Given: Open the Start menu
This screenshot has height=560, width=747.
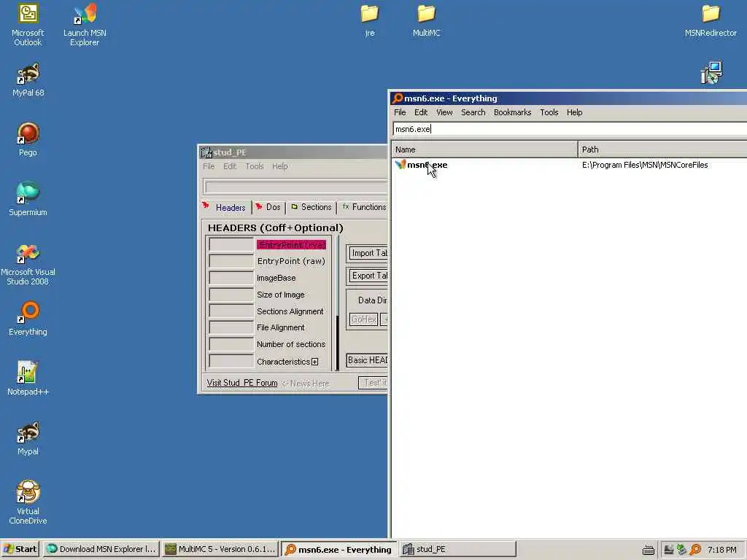Looking at the screenshot, I should pos(20,550).
